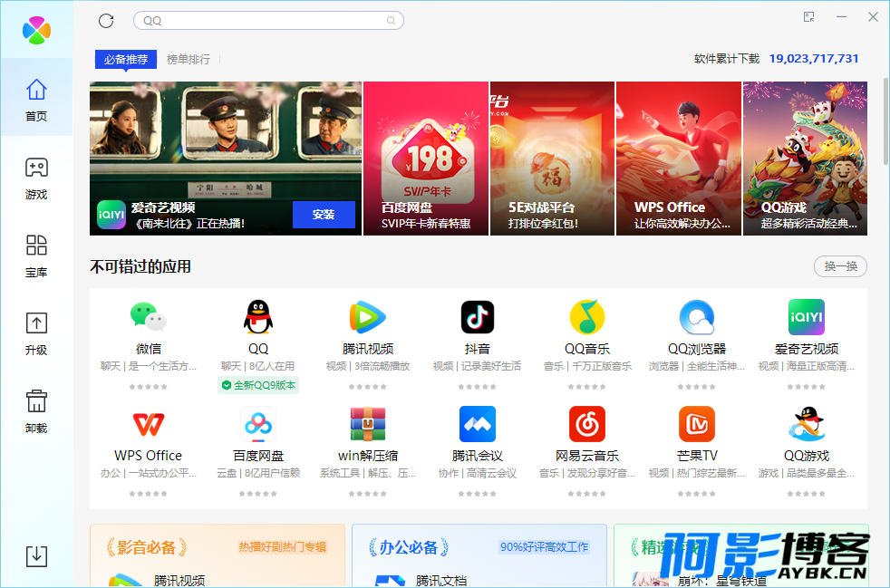Viewport: 890px width, 588px height.
Task: Minimize the Software Manager window
Action: pos(841,17)
